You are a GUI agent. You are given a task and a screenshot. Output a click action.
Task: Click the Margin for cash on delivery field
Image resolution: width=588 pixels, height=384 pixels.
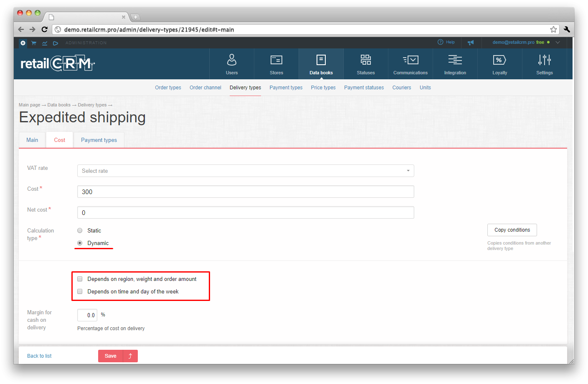(87, 315)
